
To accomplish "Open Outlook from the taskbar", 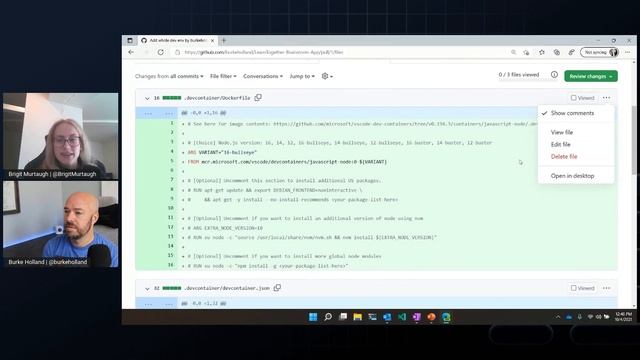I will tap(387, 317).
